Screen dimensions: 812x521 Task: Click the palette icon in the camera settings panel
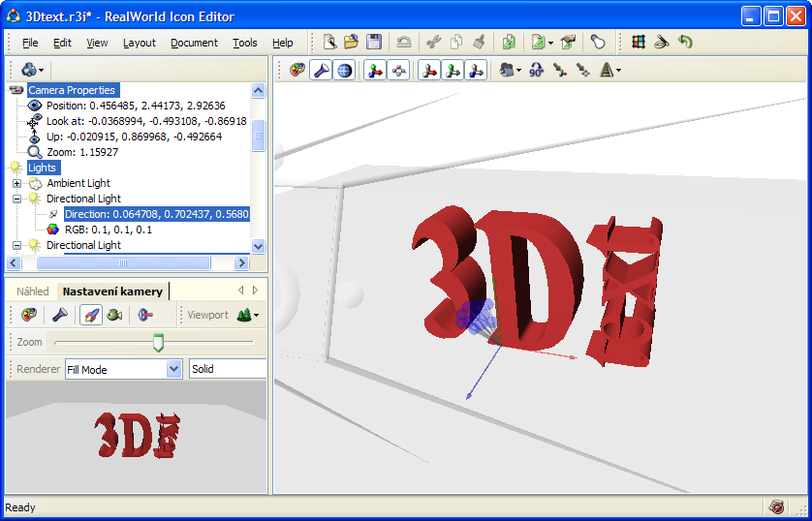tap(29, 315)
